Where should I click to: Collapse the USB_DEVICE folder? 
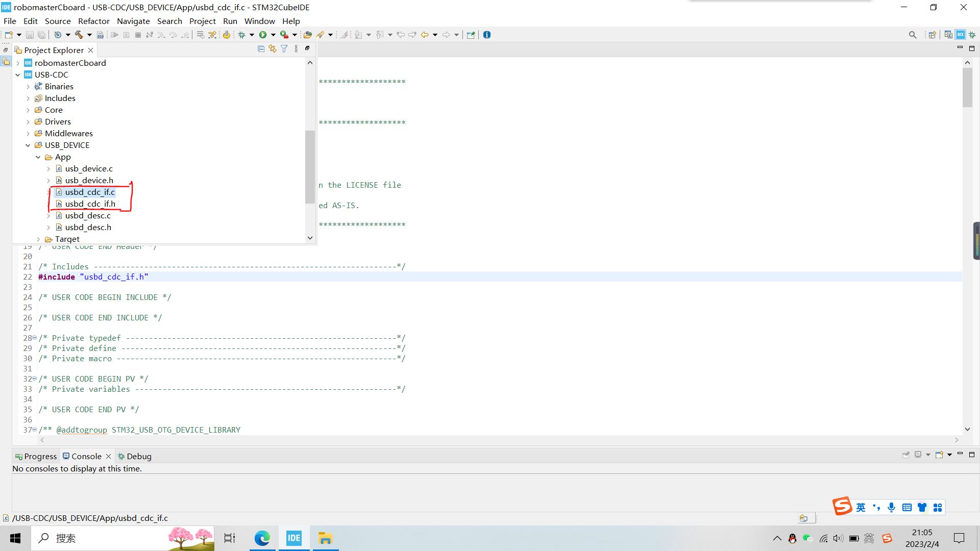29,145
